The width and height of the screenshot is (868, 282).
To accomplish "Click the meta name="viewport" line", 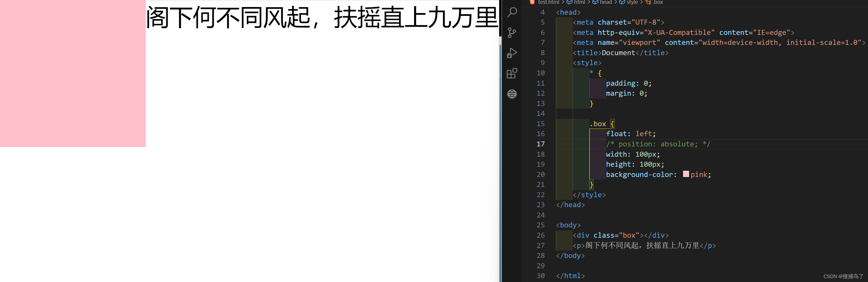I will pos(719,43).
